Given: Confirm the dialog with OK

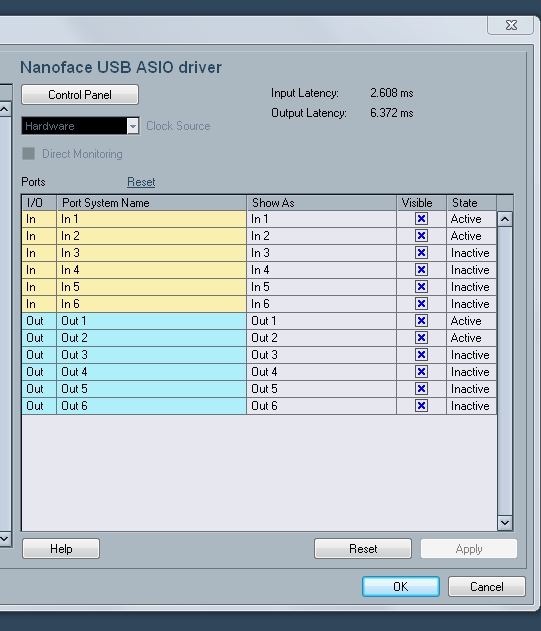Looking at the screenshot, I should point(401,586).
